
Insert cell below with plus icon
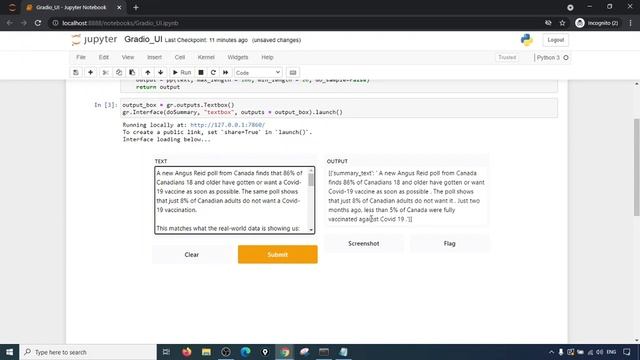pos(91,73)
